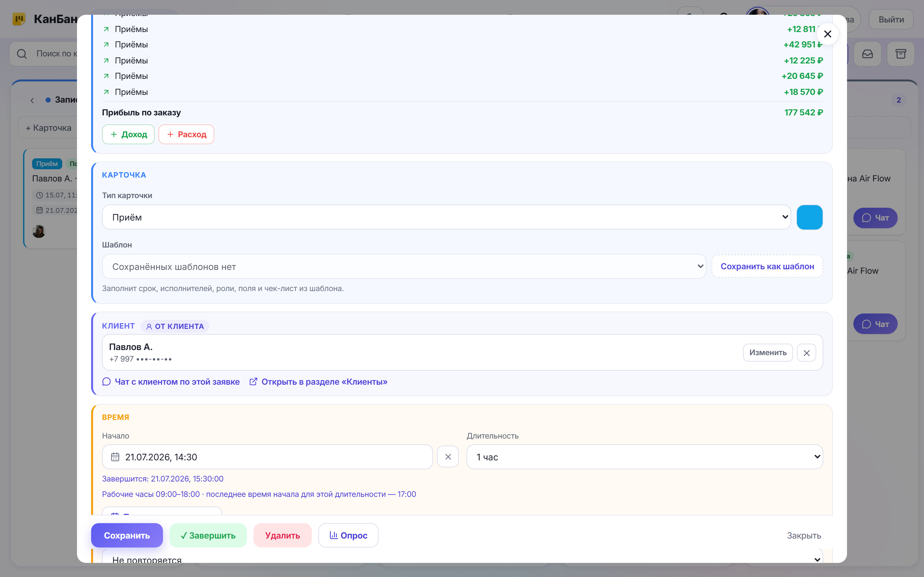Add income with Доход button

pyautogui.click(x=128, y=134)
